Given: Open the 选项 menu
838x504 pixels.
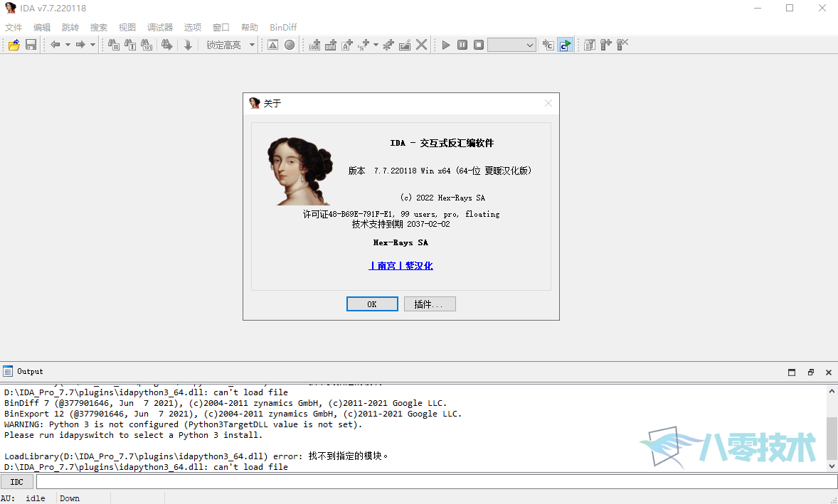Looking at the screenshot, I should click(x=192, y=27).
